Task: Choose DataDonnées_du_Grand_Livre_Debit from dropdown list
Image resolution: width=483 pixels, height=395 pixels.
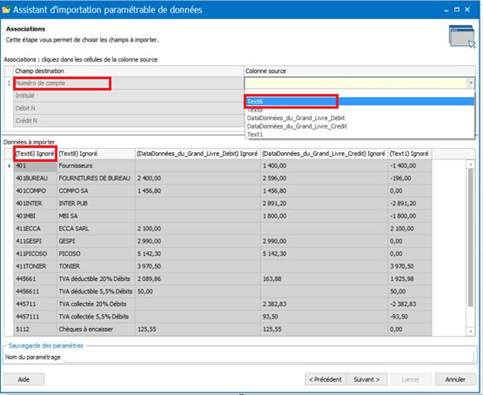Action: [x=296, y=118]
